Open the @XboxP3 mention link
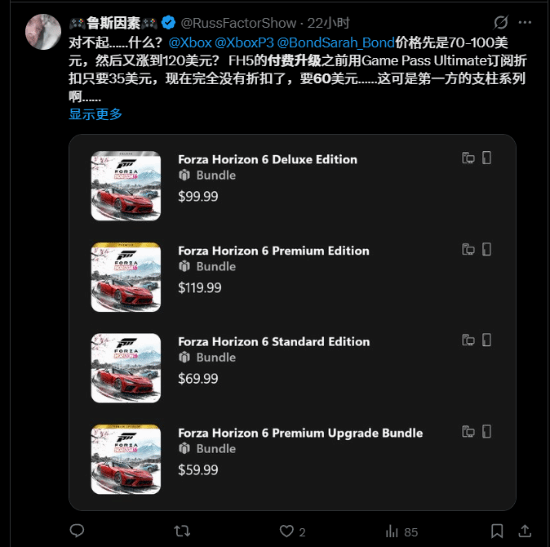Viewport: 550px width, 547px height. coord(244,42)
